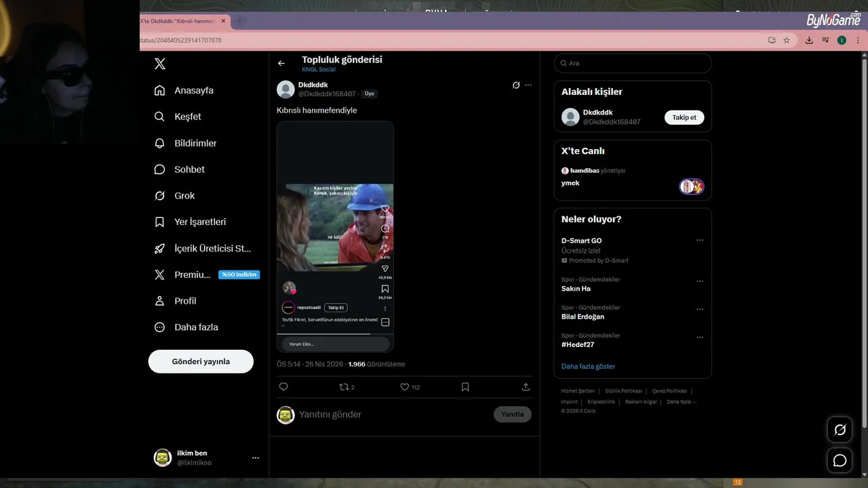The width and height of the screenshot is (868, 488).
Task: Open the embedded video thumbnail
Action: point(335,237)
